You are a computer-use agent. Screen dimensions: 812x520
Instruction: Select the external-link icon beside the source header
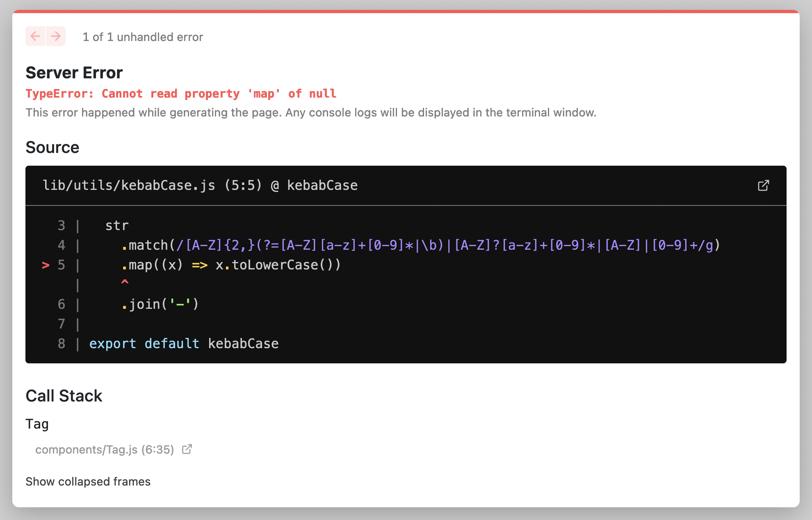pos(763,185)
